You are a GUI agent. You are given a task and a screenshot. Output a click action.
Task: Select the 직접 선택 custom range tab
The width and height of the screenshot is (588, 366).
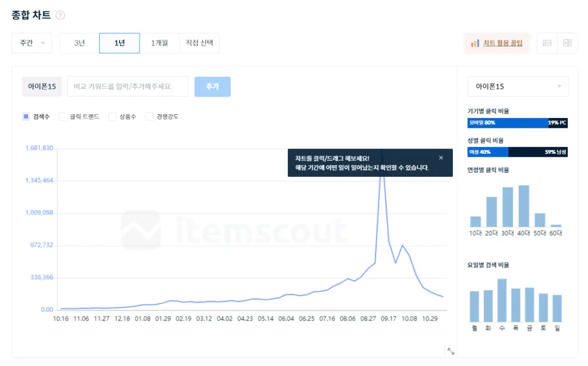tap(200, 43)
